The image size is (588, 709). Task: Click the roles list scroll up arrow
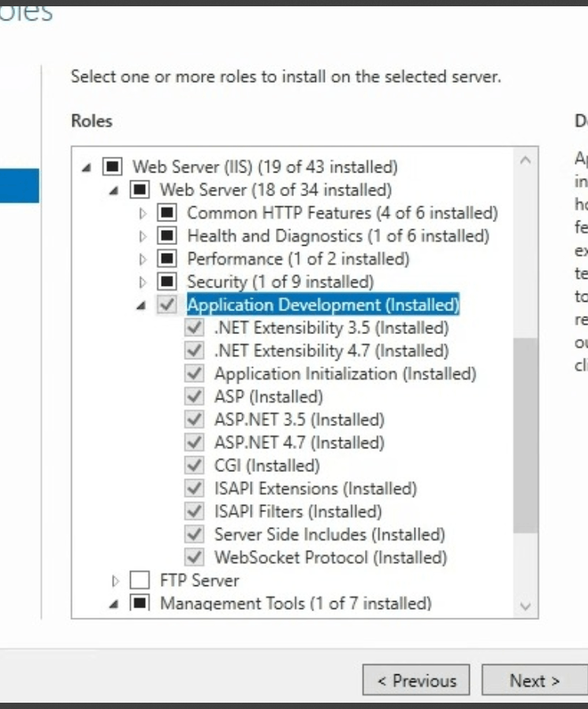coord(526,160)
